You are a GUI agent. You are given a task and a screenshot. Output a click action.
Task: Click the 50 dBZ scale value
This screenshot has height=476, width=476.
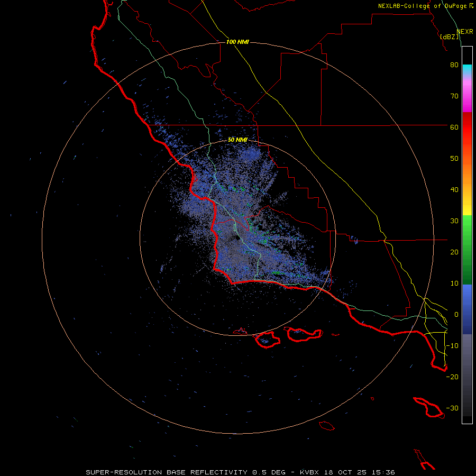coord(454,159)
